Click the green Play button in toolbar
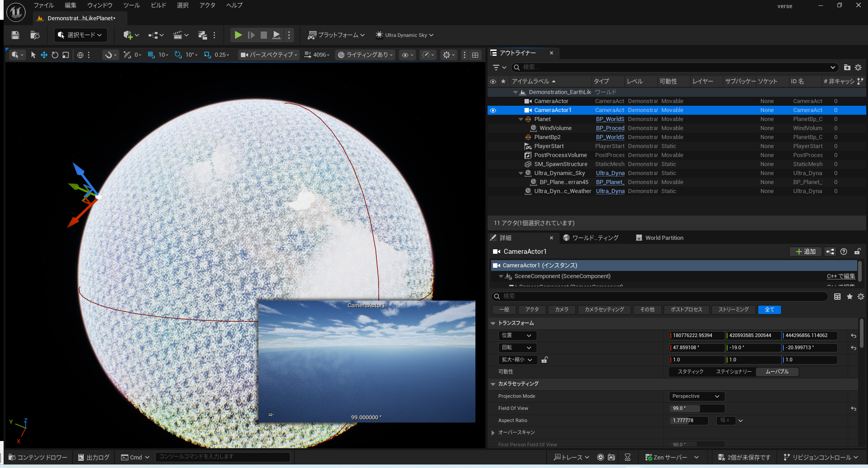868x468 pixels. [238, 35]
